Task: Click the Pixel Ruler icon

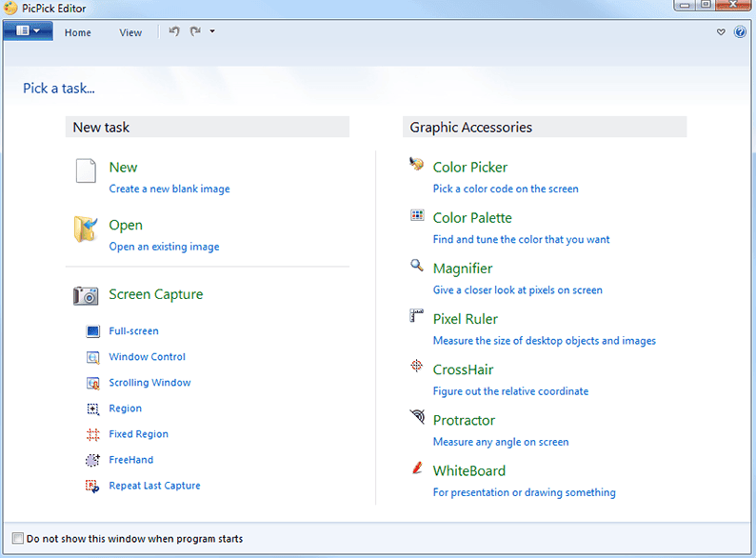Action: [x=417, y=315]
